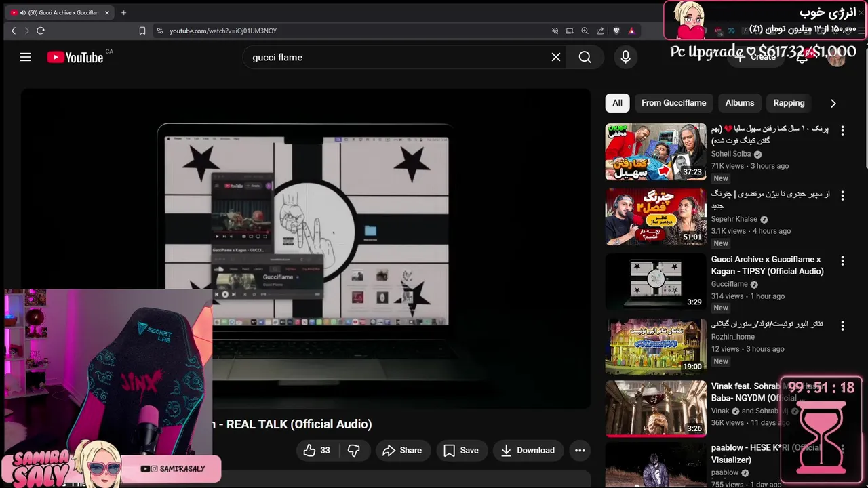This screenshot has width=868, height=488.
Task: Open the Soheil Solba channel name
Action: [x=731, y=154]
